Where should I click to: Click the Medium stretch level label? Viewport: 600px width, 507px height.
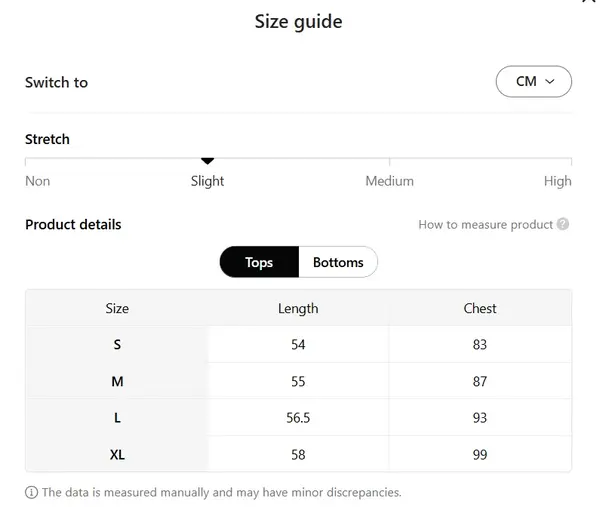(x=389, y=181)
